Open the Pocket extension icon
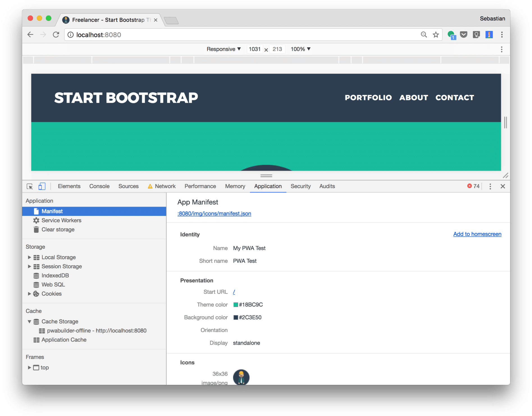 pos(463,35)
